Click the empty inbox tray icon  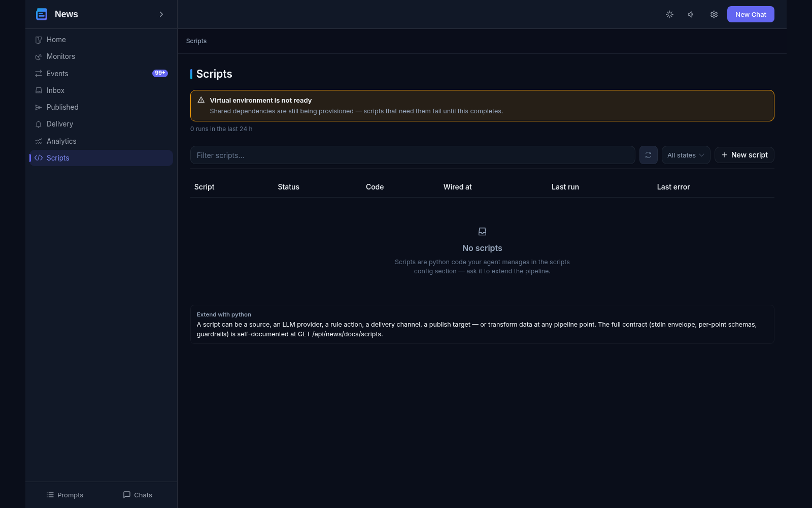pos(482,232)
